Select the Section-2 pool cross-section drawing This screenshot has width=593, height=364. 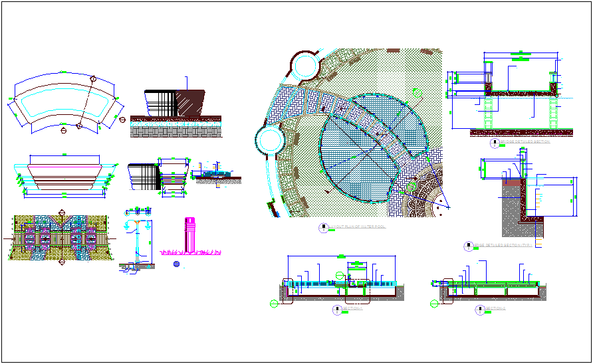point(489,284)
